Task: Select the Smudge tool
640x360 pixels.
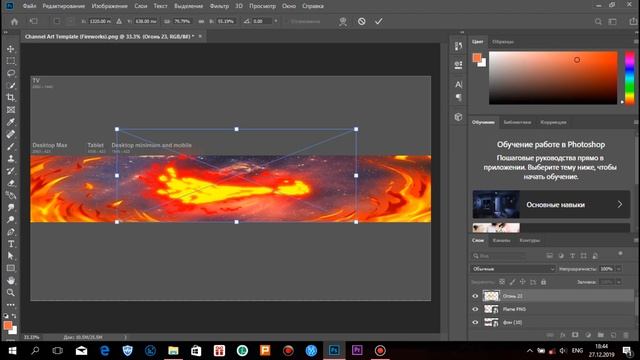Action: point(11,207)
